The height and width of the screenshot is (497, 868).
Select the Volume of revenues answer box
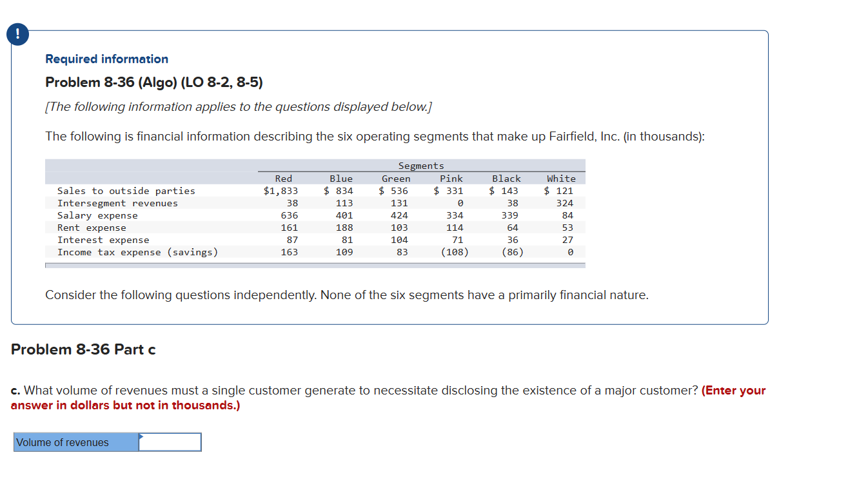tap(169, 442)
